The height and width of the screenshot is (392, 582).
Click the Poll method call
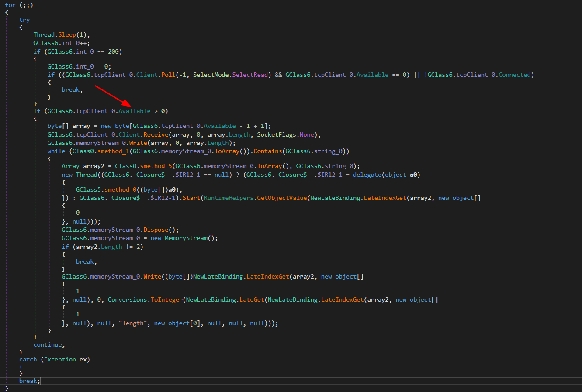click(168, 75)
